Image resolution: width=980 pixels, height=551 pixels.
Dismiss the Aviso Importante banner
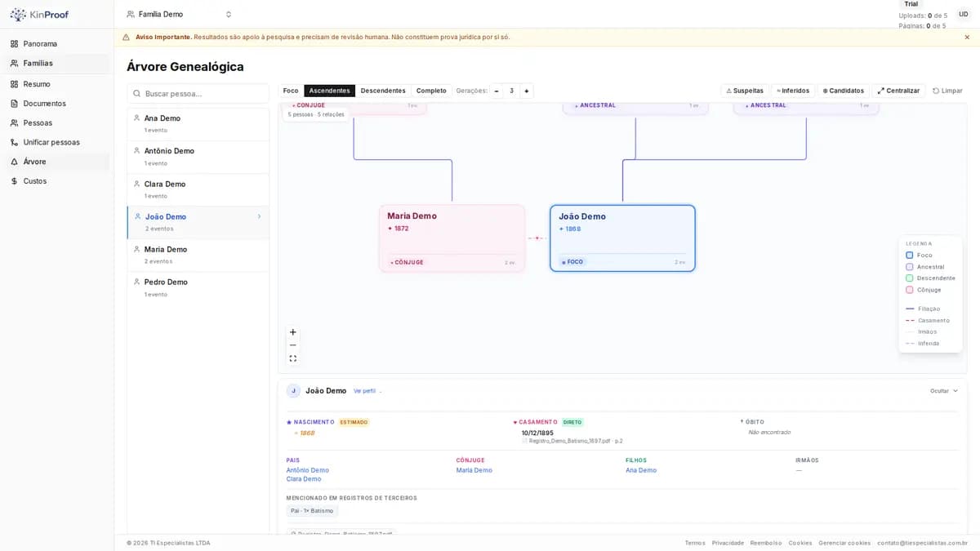(x=967, y=37)
